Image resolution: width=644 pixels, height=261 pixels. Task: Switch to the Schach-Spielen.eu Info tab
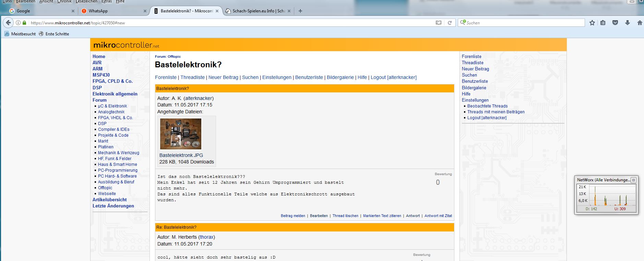[x=258, y=11]
